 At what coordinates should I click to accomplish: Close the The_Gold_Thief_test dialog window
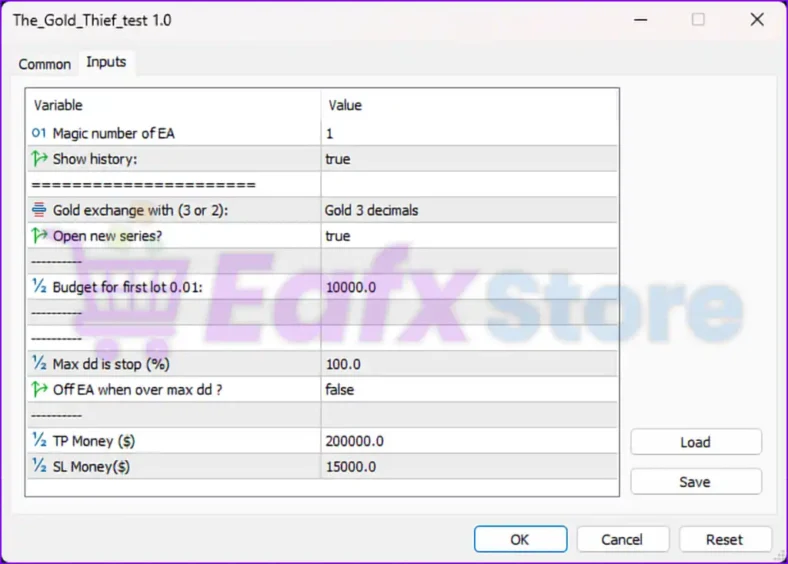[x=757, y=20]
